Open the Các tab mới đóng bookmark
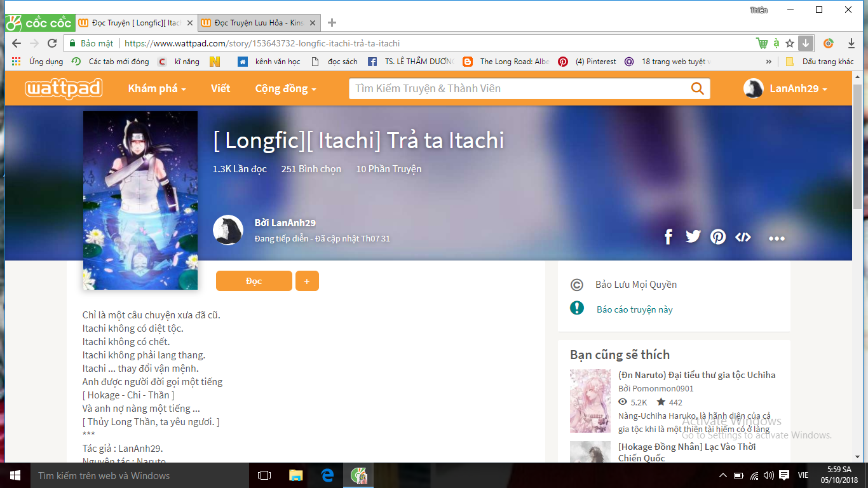The width and height of the screenshot is (868, 488). tap(111, 62)
